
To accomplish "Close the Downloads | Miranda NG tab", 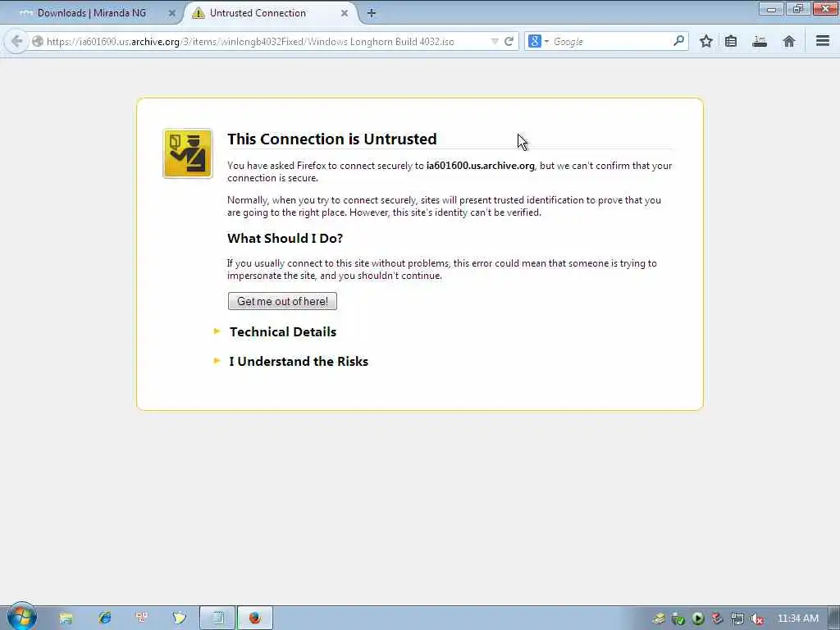I will (x=172, y=13).
